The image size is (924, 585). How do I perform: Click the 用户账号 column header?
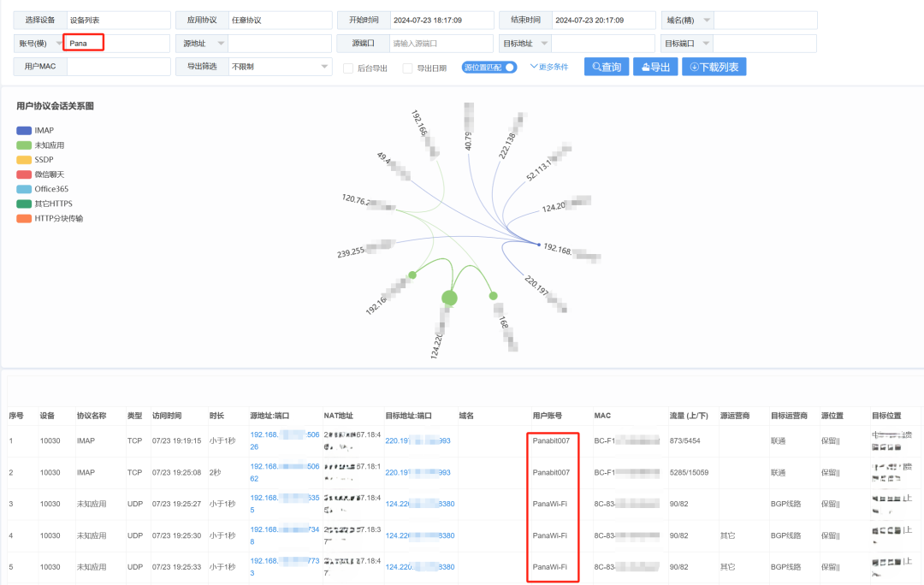coord(547,416)
